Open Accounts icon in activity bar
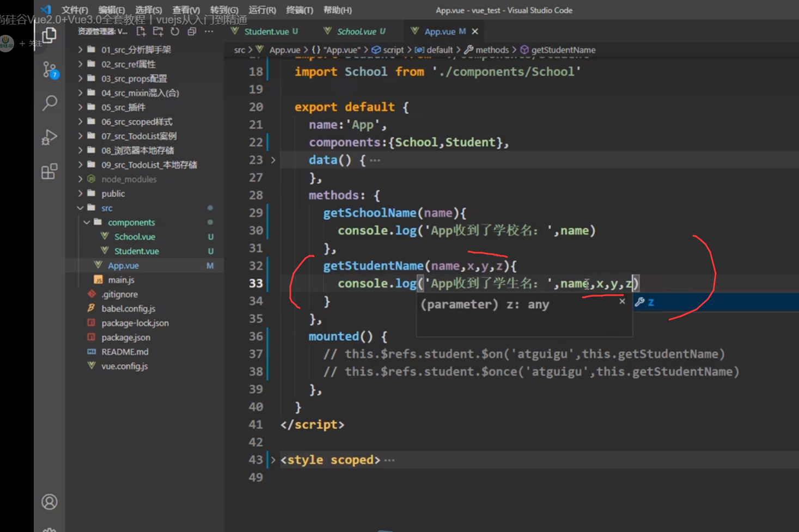 [x=50, y=502]
